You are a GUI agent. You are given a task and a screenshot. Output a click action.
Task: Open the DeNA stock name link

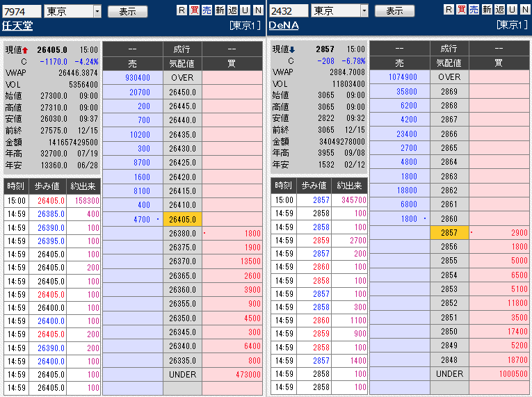tap(284, 25)
